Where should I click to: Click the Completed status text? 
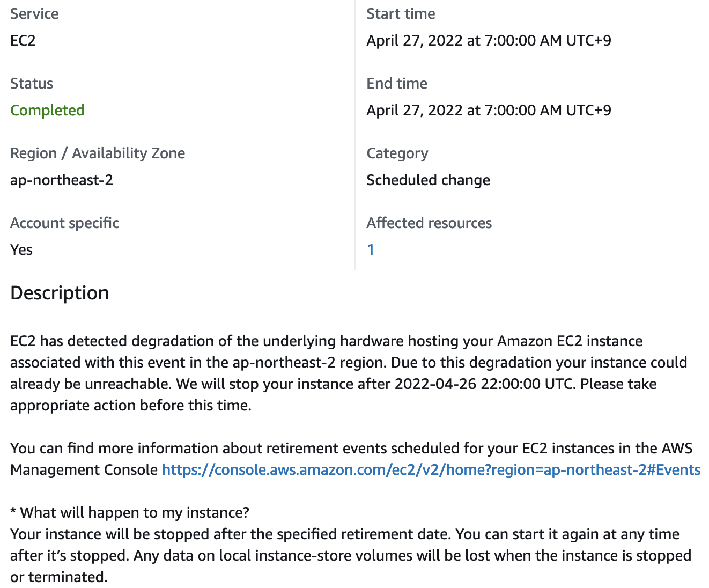coord(47,111)
